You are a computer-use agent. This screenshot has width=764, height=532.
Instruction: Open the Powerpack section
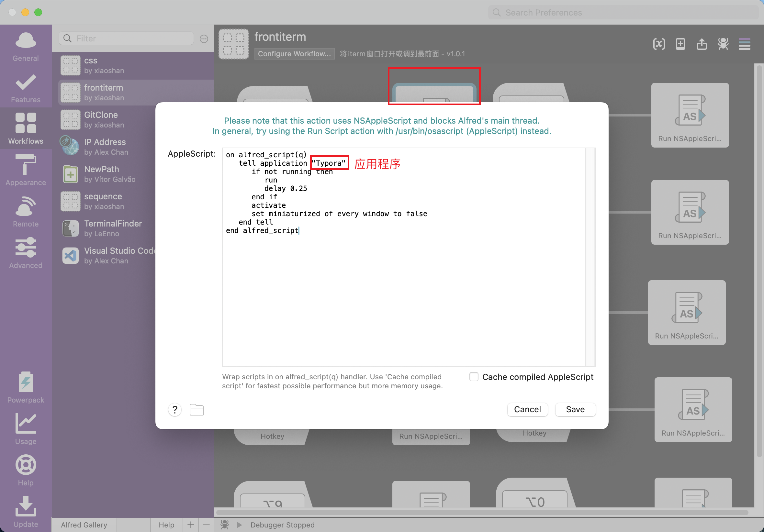[x=26, y=387]
